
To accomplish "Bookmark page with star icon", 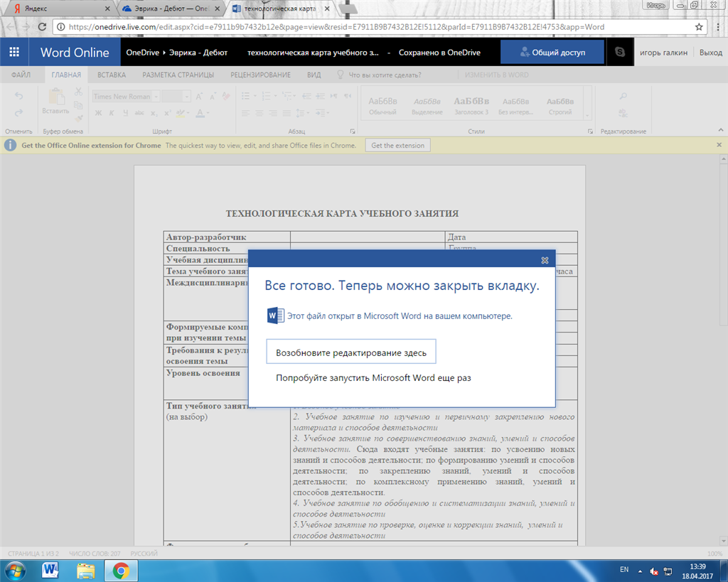I will click(x=699, y=27).
